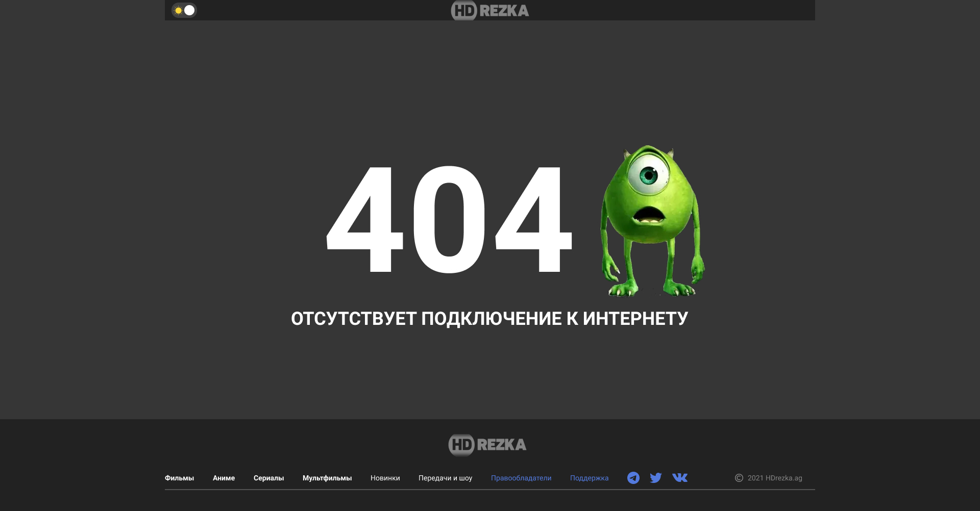Follow the Поддержка link

pos(589,478)
